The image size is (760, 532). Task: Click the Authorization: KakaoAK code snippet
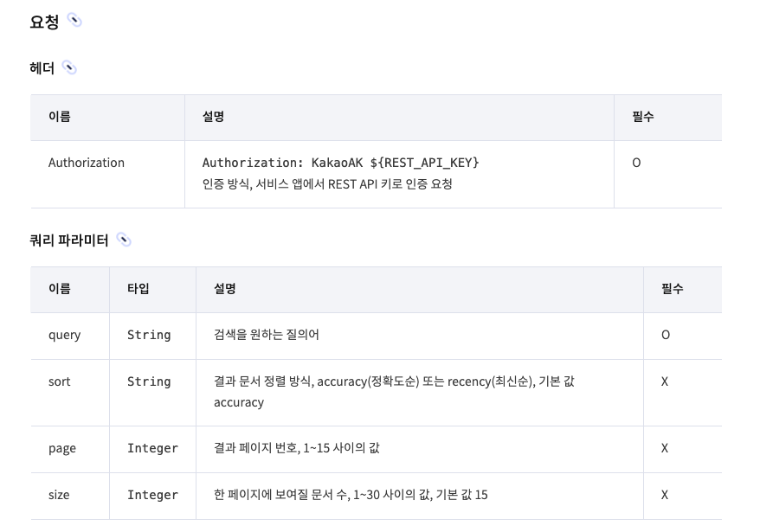pos(340,163)
